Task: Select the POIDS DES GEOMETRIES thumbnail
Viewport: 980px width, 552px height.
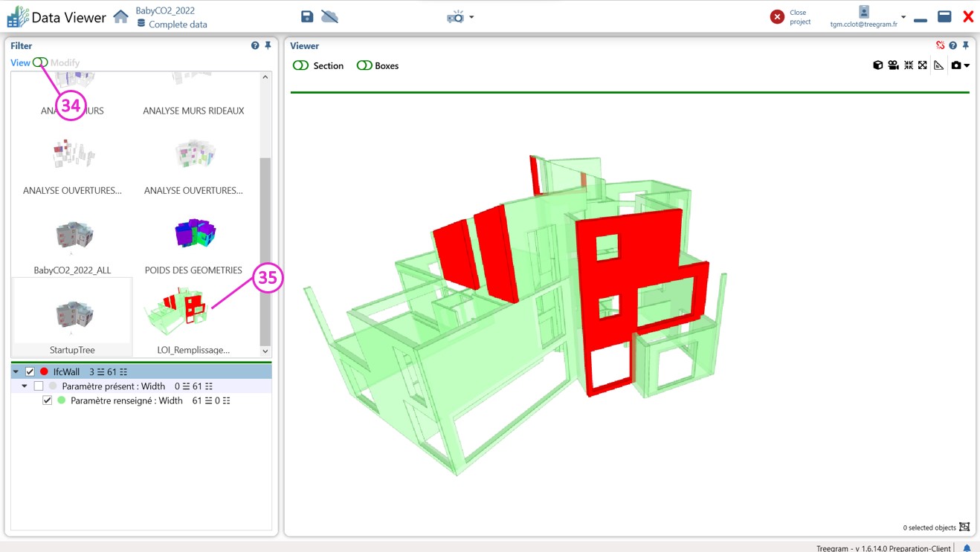Action: pos(194,235)
